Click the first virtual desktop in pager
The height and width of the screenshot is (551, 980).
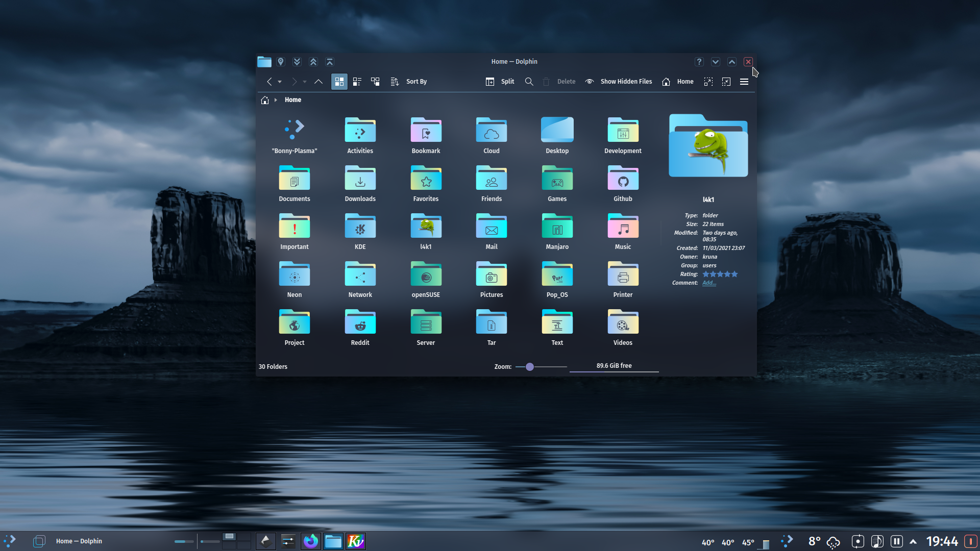pos(230,537)
